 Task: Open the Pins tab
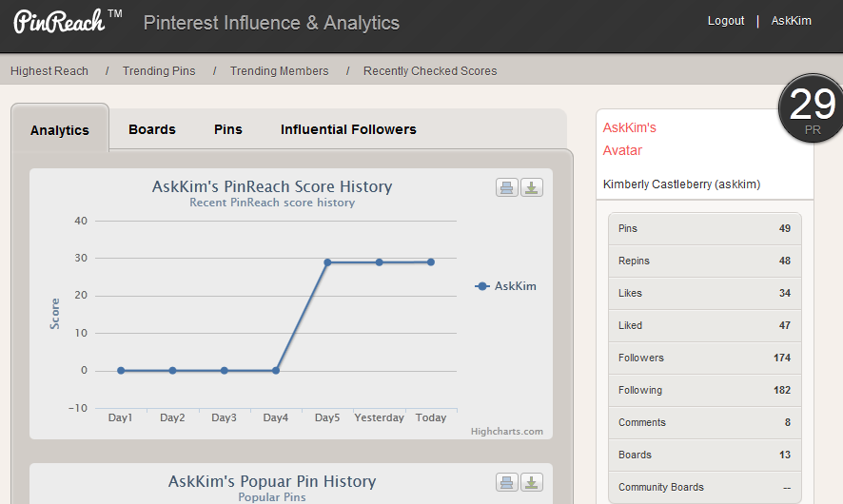tap(228, 129)
